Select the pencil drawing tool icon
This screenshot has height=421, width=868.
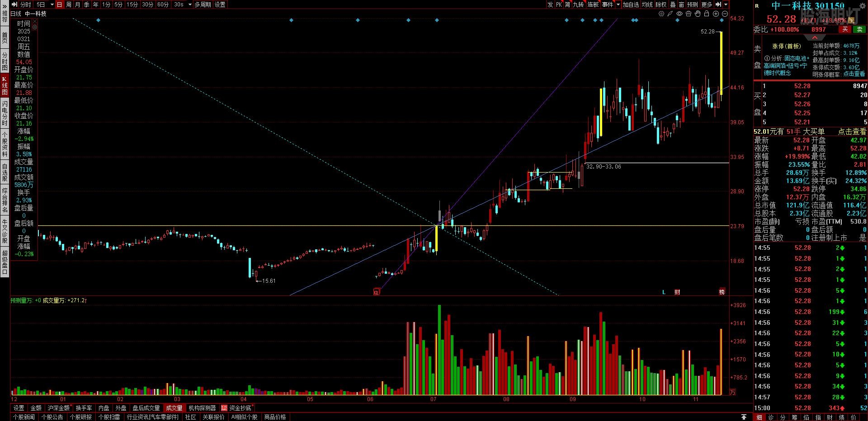[x=670, y=14]
